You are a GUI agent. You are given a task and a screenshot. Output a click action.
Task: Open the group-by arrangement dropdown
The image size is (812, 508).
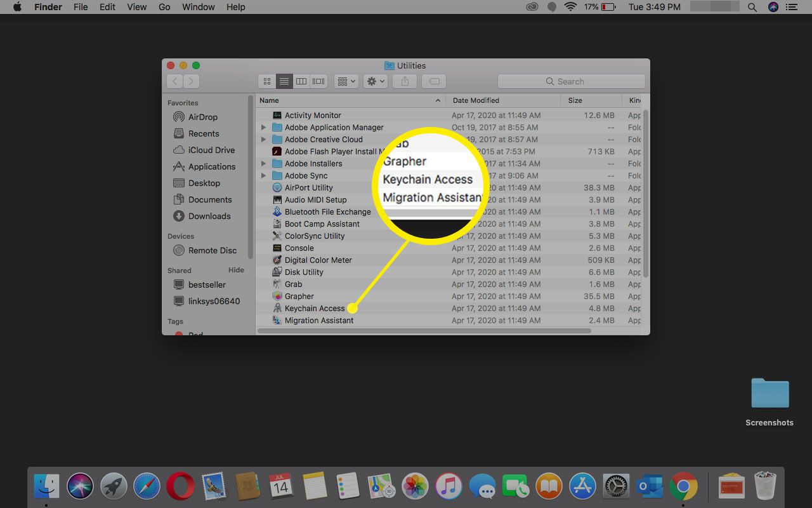[x=346, y=81]
